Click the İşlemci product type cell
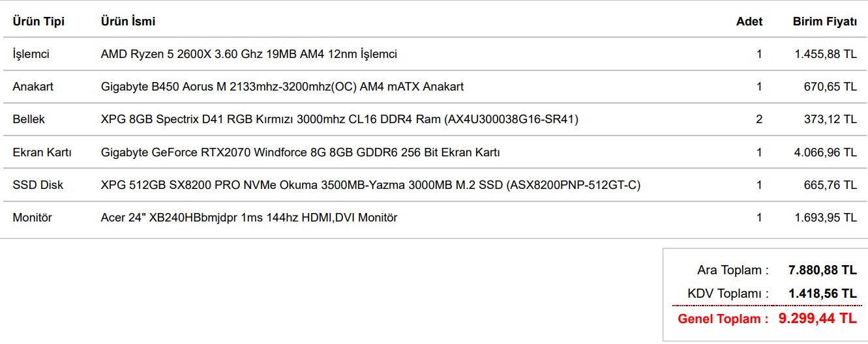The height and width of the screenshot is (344, 868). 31,54
